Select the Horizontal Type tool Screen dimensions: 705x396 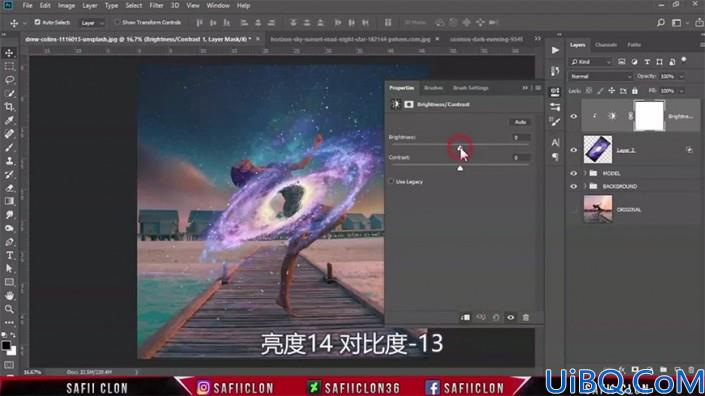coord(9,255)
